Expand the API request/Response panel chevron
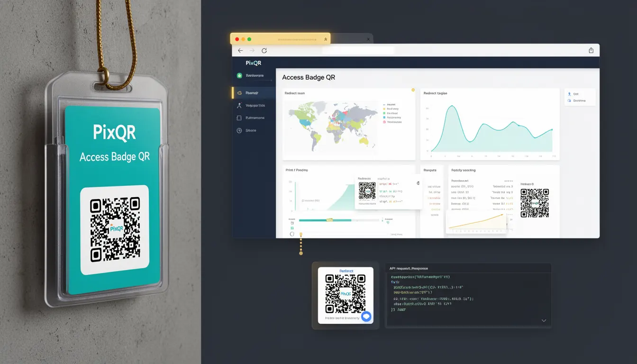Image resolution: width=637 pixels, height=364 pixels. click(x=544, y=321)
